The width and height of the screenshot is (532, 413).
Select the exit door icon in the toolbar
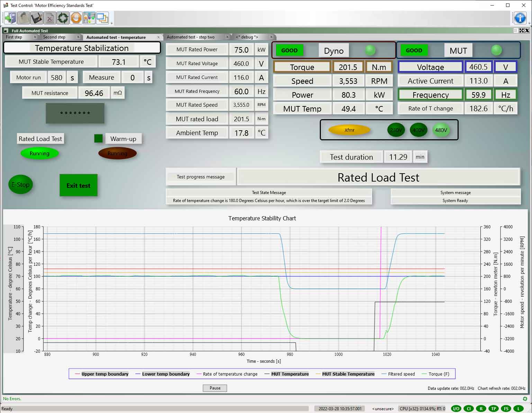click(x=9, y=18)
